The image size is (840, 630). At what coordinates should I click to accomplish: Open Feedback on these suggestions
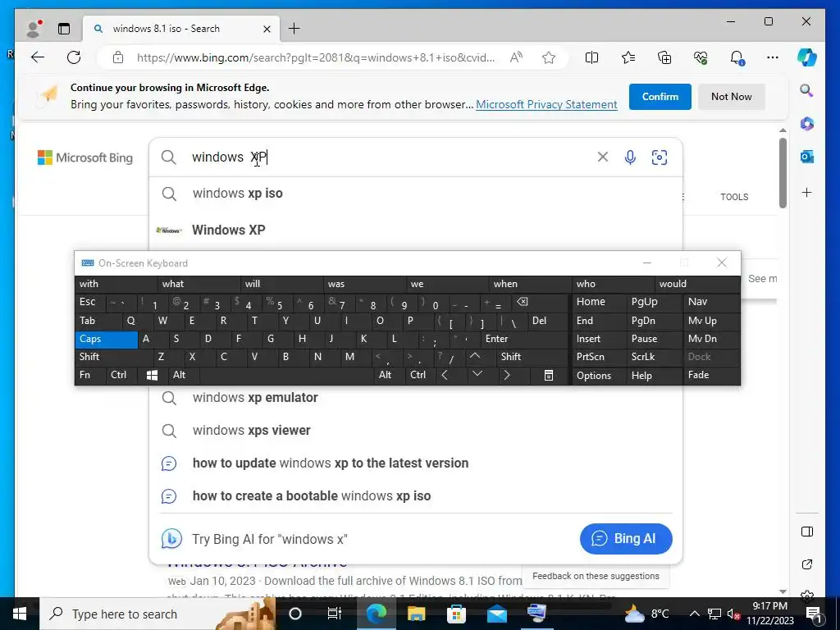point(596,576)
